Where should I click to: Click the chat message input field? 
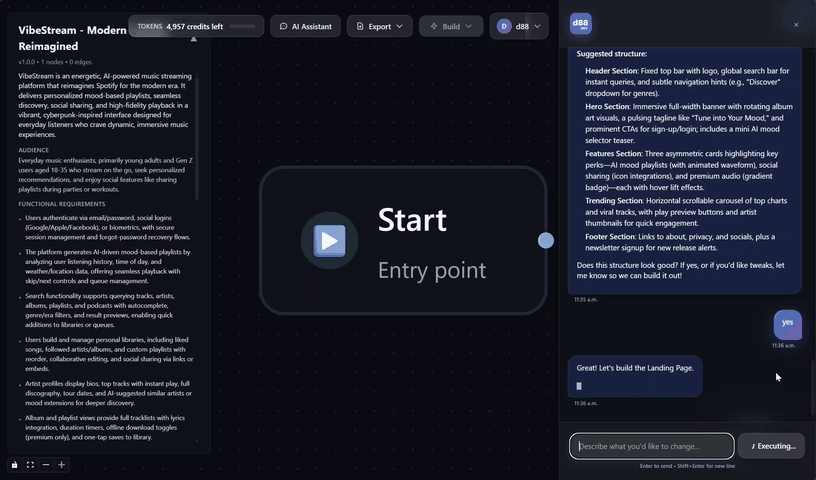[x=652, y=446]
